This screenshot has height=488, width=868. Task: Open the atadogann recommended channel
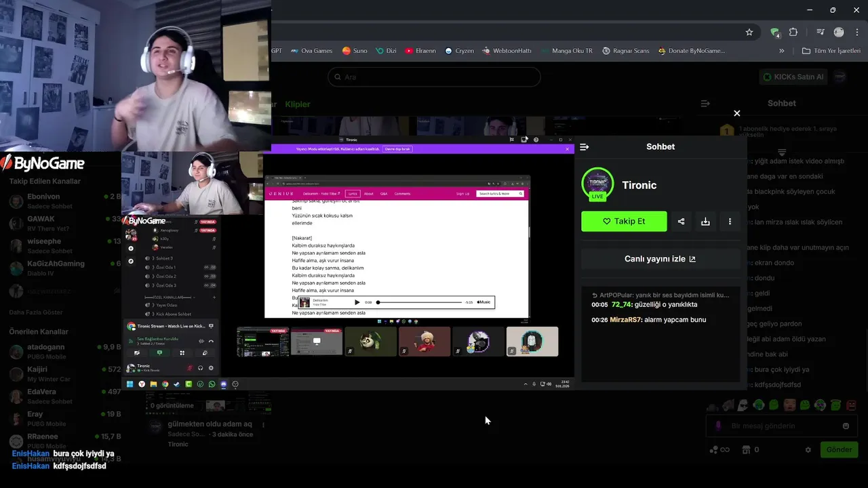65,351
